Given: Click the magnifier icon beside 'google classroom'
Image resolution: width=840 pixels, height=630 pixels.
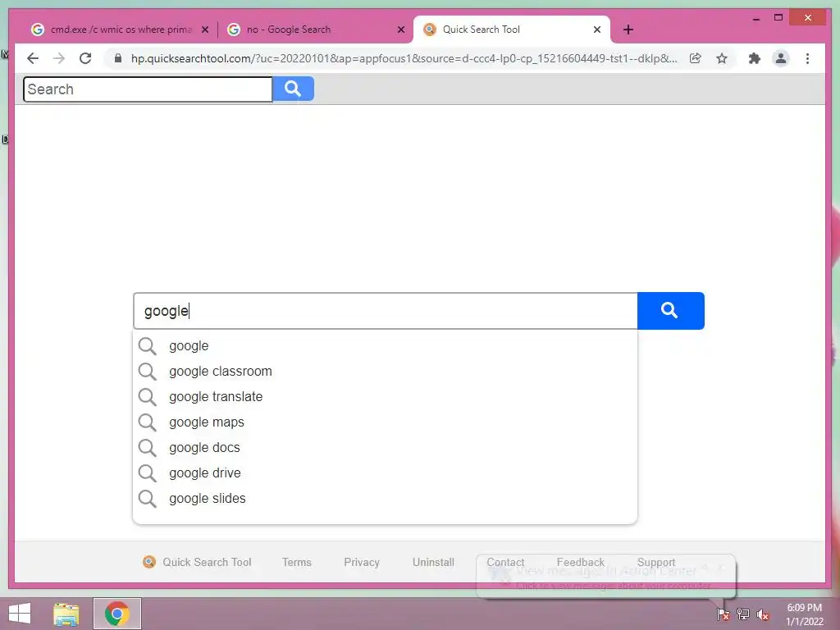Looking at the screenshot, I should point(148,372).
